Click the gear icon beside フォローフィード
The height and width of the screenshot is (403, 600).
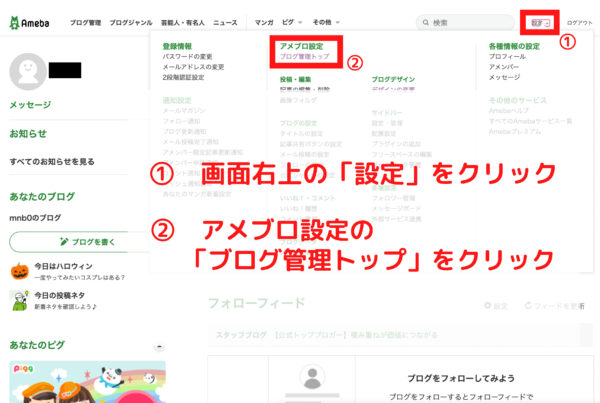pyautogui.click(x=488, y=305)
